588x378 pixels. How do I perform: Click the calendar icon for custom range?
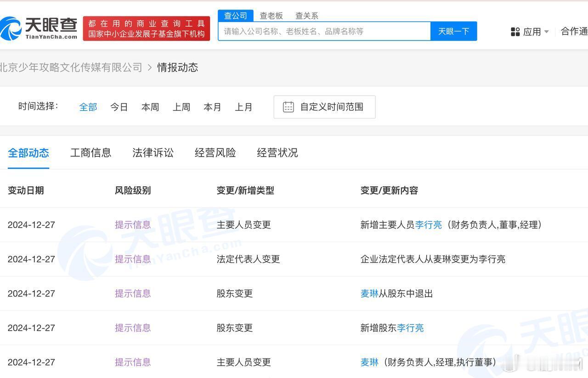coord(288,107)
